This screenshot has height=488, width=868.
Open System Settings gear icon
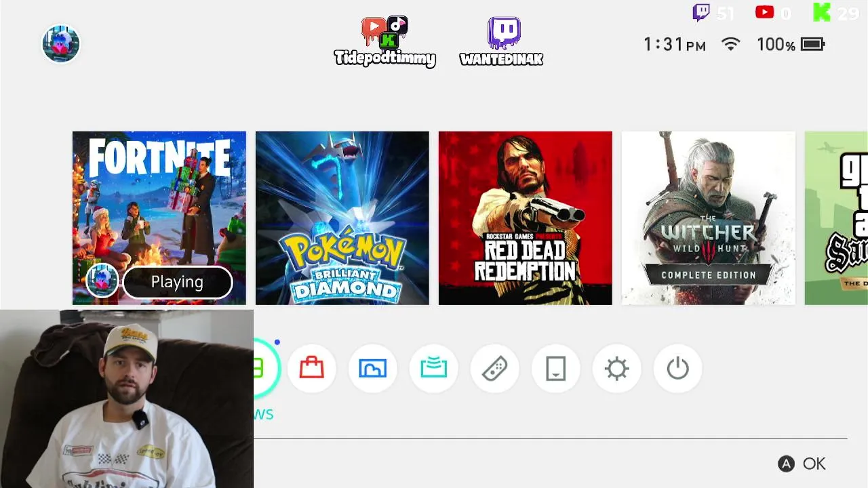[617, 368]
